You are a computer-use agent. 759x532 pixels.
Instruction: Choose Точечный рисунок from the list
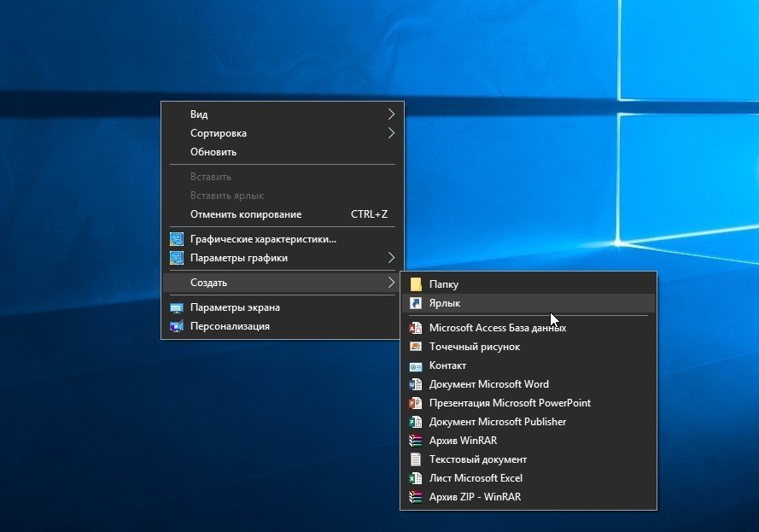coord(475,347)
